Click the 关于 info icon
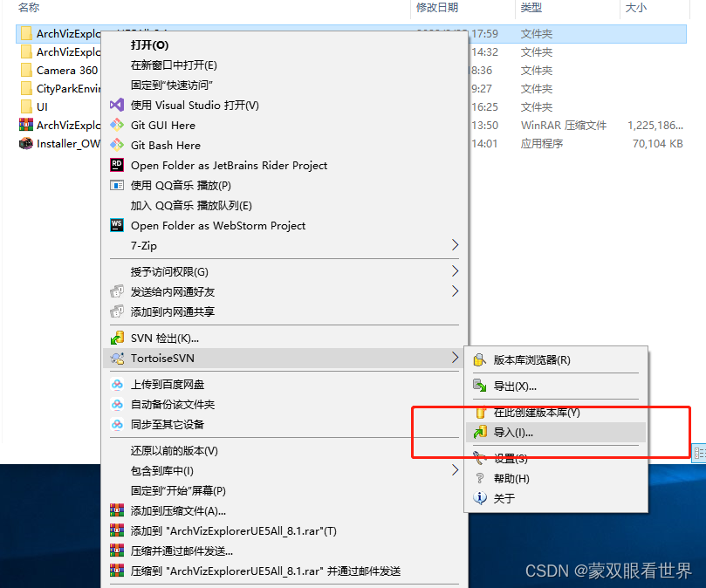The image size is (706, 588). pyautogui.click(x=480, y=498)
